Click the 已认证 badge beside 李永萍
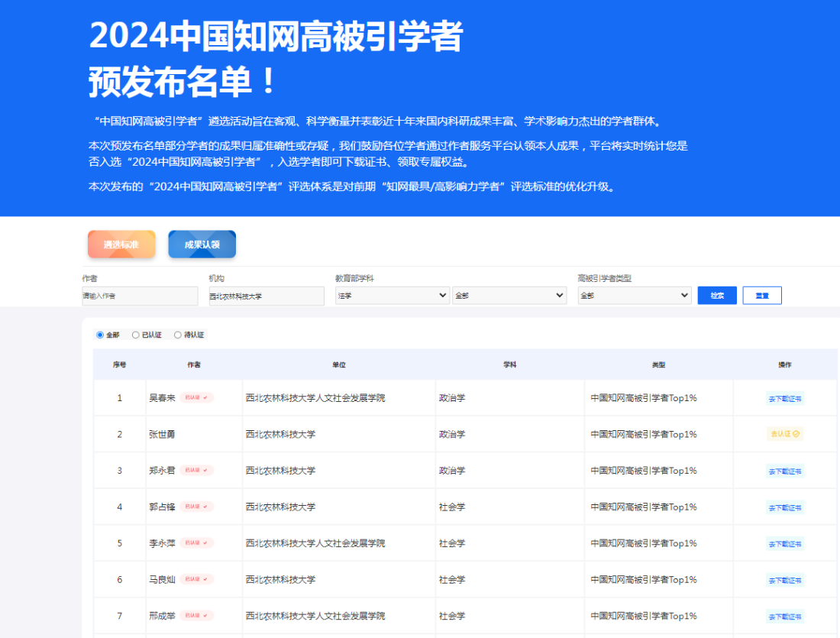The height and width of the screenshot is (638, 840). 196,543
